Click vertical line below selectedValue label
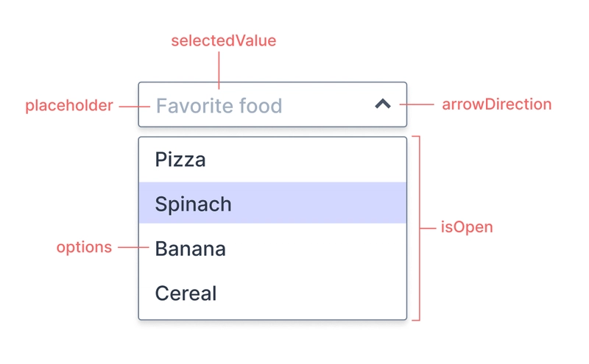Viewport: 589px width, 364px height. tap(219, 71)
